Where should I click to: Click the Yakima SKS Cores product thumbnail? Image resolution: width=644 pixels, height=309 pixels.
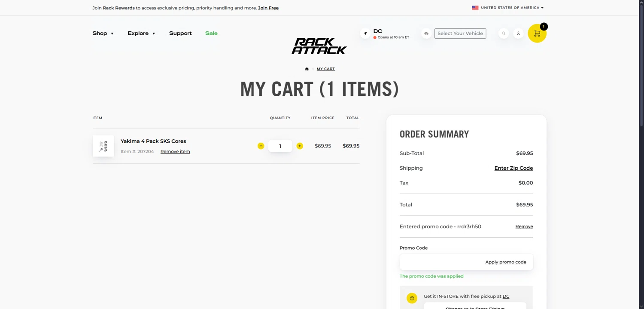[x=103, y=146]
